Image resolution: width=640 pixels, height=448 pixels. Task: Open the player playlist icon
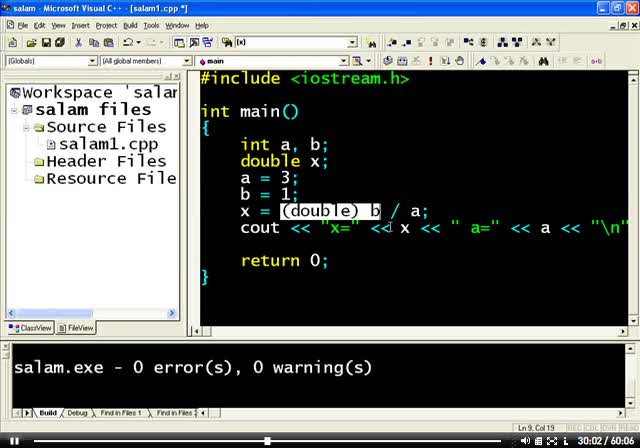click(538, 441)
